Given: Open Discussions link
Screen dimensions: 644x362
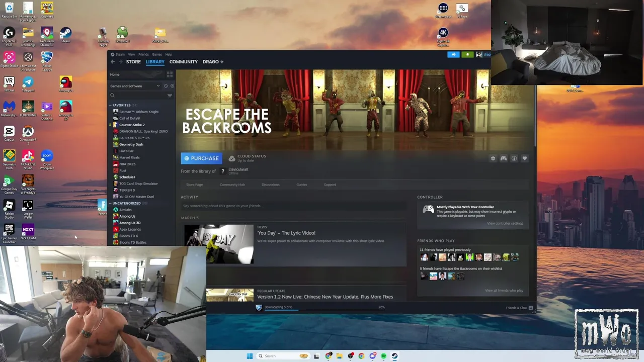Looking at the screenshot, I should (270, 185).
